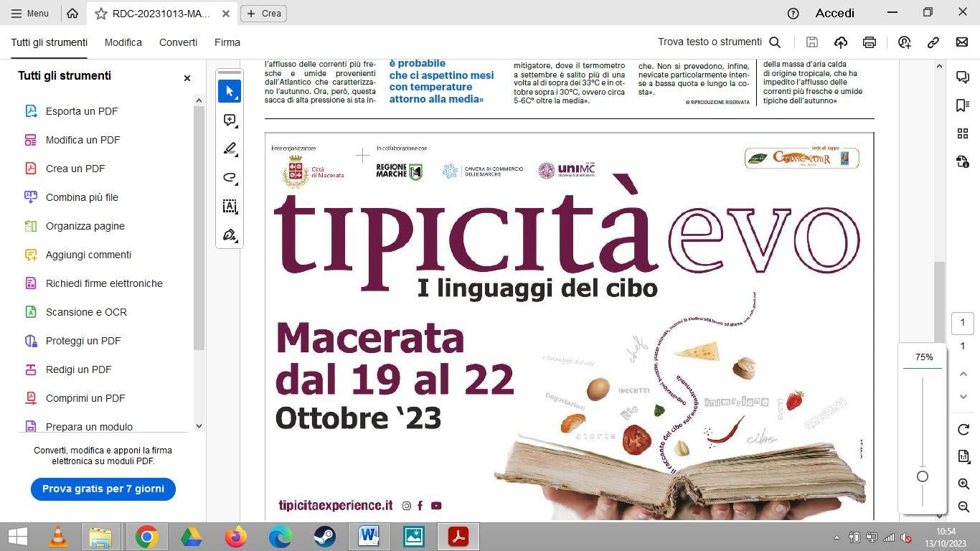
Task: Open the page thumbnails grid icon
Action: [963, 133]
